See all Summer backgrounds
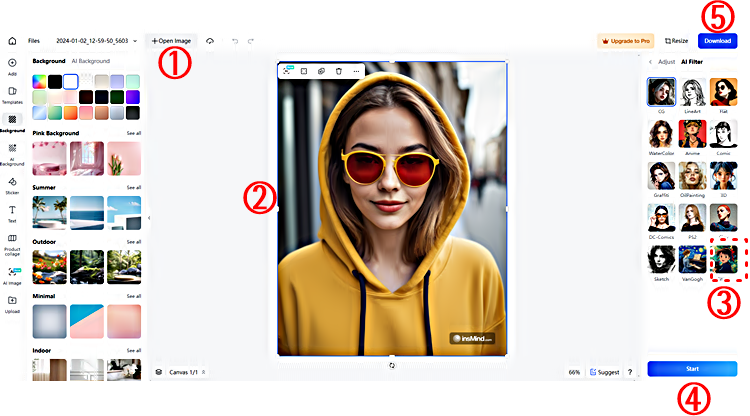The image size is (750, 416). [134, 187]
